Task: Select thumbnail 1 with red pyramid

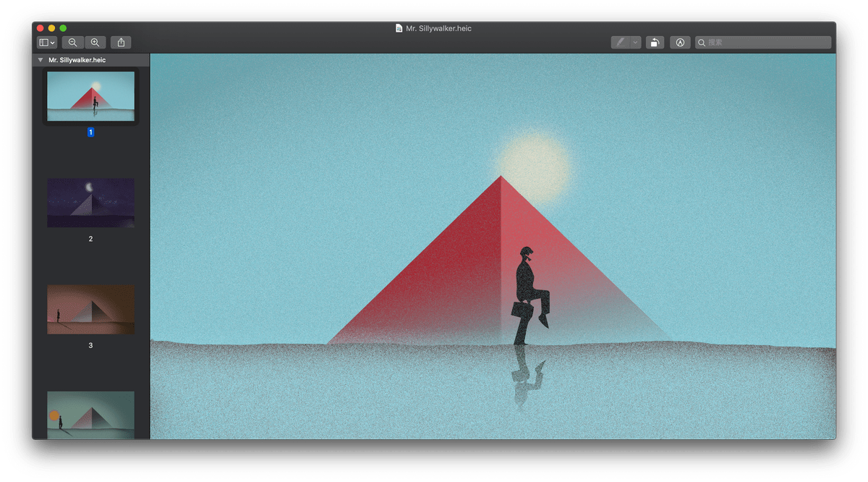Action: coord(90,96)
